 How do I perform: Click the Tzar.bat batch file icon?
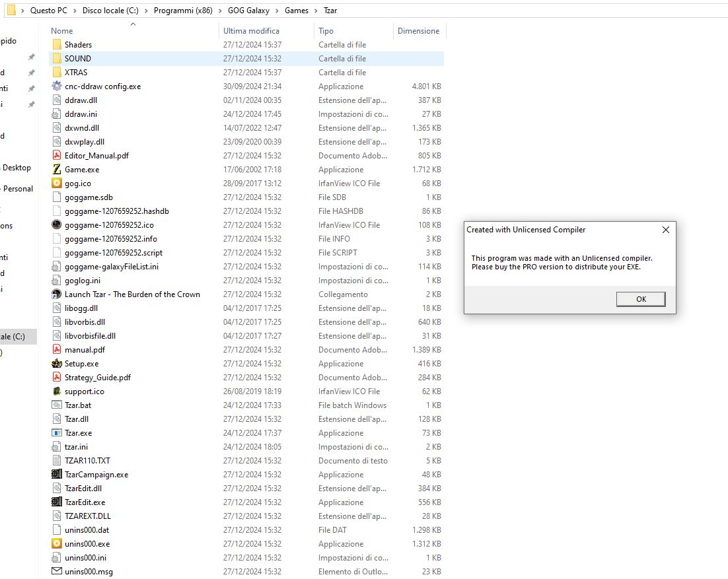[x=57, y=405]
